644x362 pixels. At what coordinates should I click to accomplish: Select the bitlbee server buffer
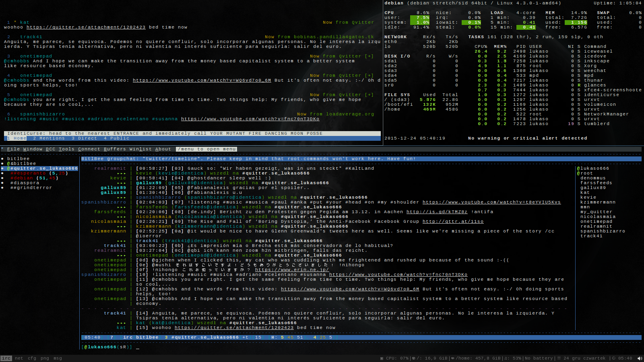(18, 159)
